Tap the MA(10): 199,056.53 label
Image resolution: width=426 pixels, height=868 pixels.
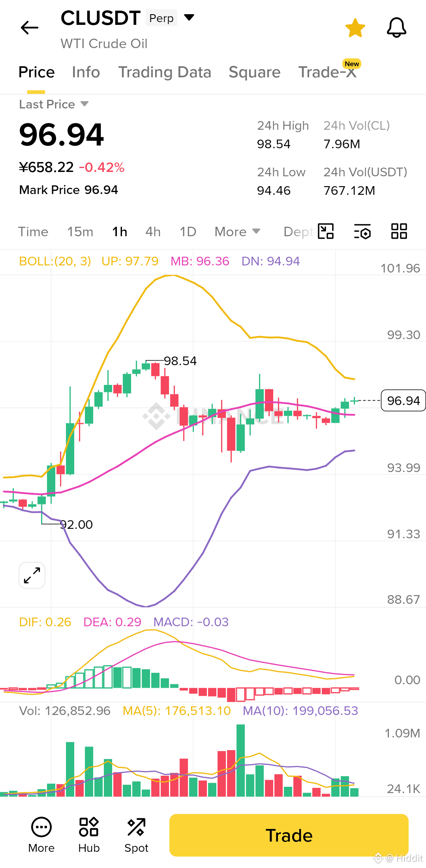click(300, 711)
